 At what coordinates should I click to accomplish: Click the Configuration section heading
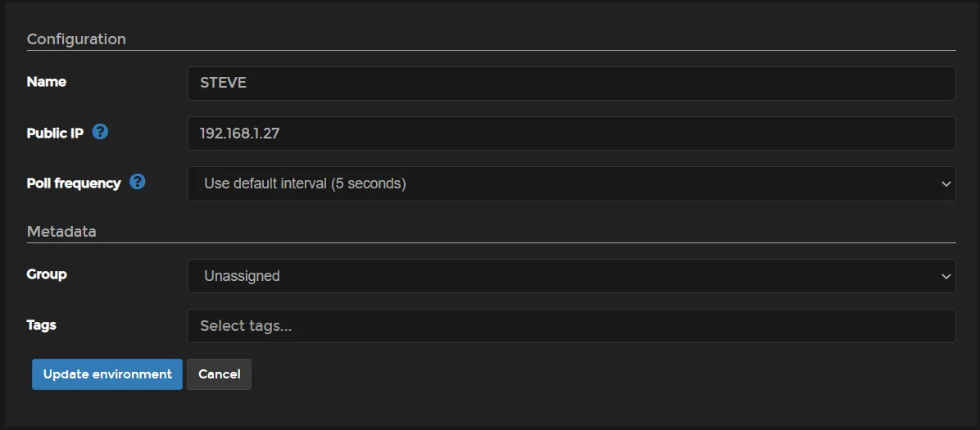(76, 39)
